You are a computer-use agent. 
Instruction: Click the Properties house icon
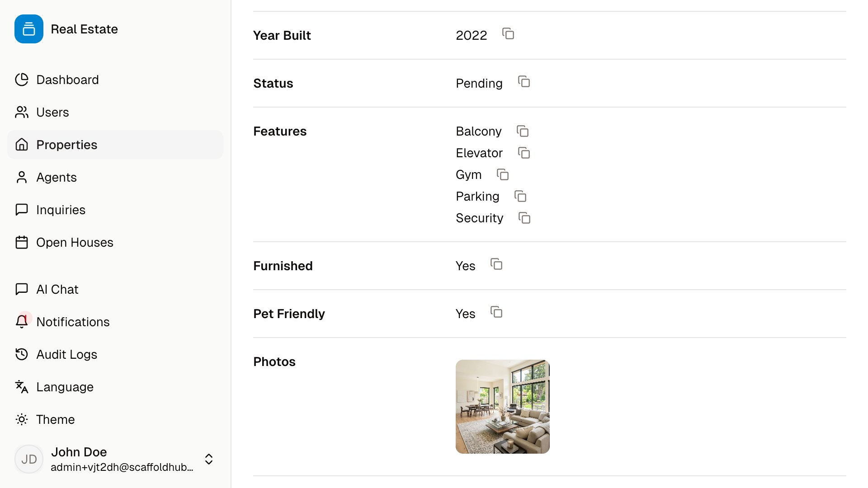point(21,145)
